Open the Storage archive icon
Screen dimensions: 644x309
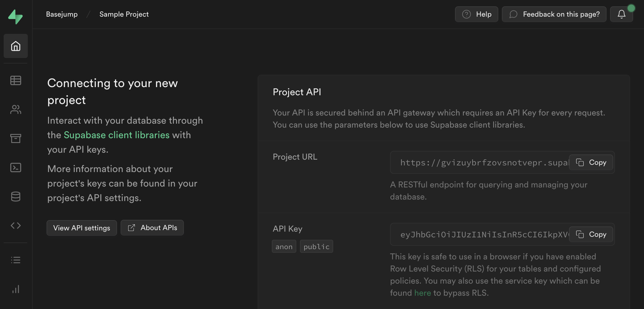tap(16, 138)
